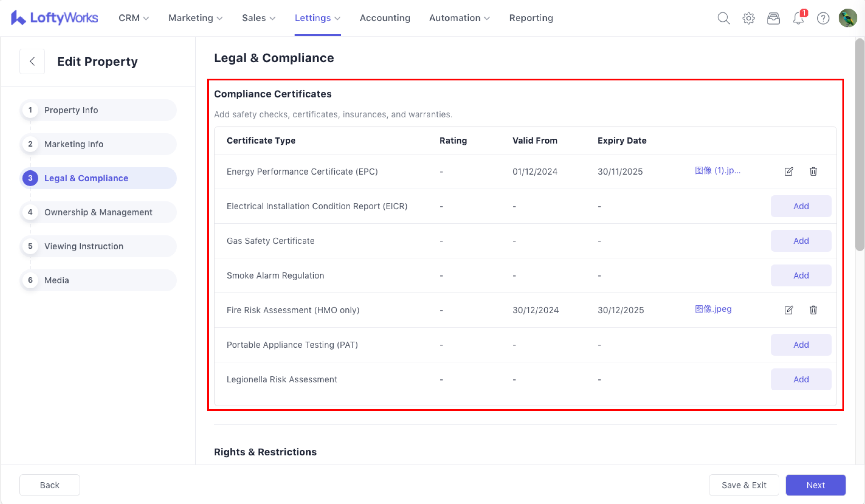Image resolution: width=865 pixels, height=504 pixels.
Task: Expand the Automation dropdown menu
Action: pos(459,18)
